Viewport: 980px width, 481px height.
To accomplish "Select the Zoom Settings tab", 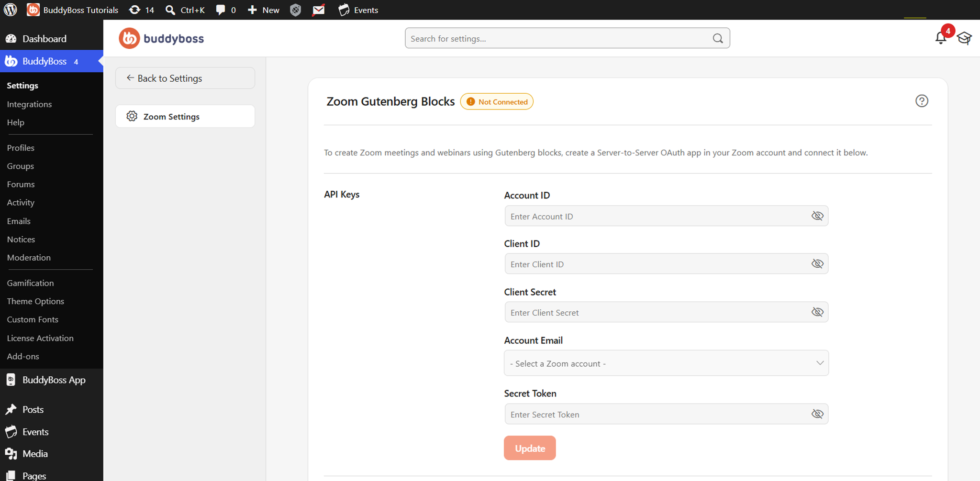I will coord(185,116).
